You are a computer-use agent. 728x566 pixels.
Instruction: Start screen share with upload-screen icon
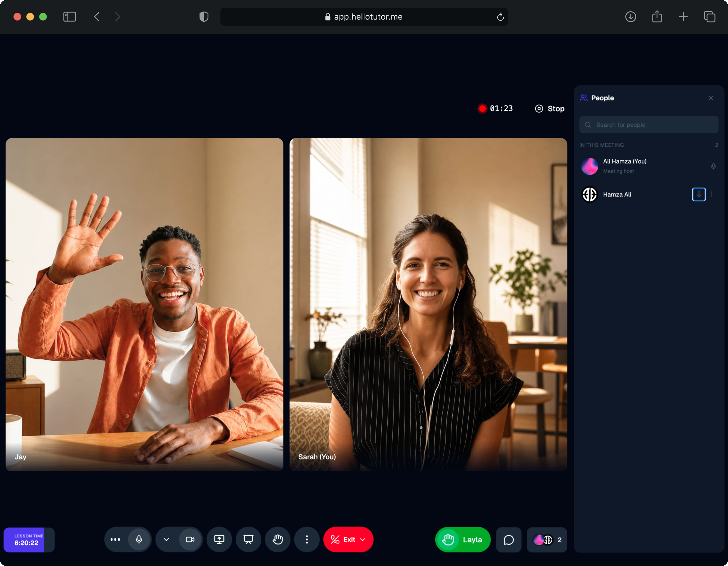tap(219, 539)
